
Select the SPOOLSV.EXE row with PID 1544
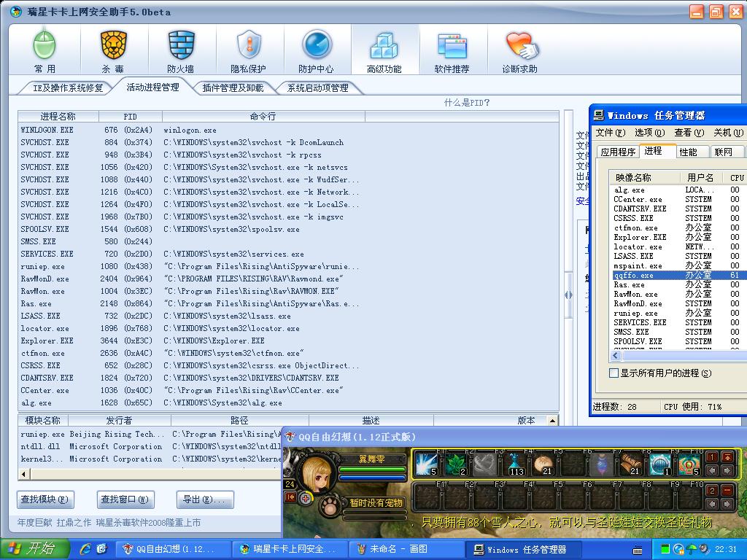(x=288, y=229)
